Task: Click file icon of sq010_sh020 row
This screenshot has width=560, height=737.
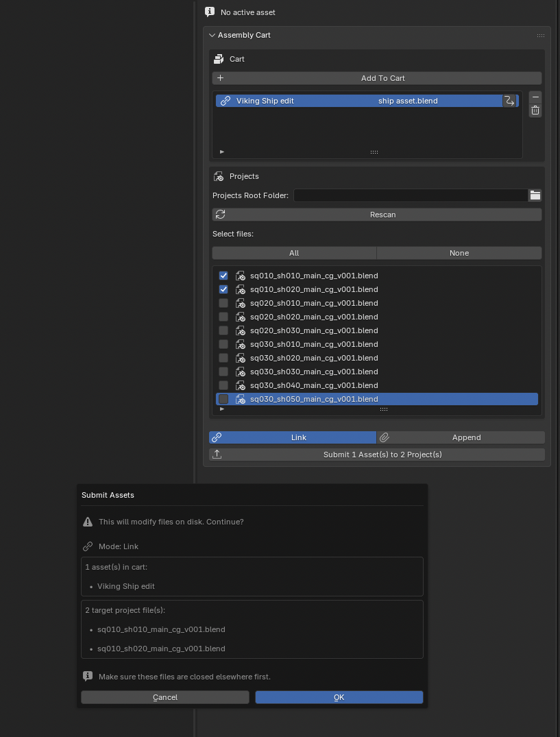Action: click(x=241, y=289)
